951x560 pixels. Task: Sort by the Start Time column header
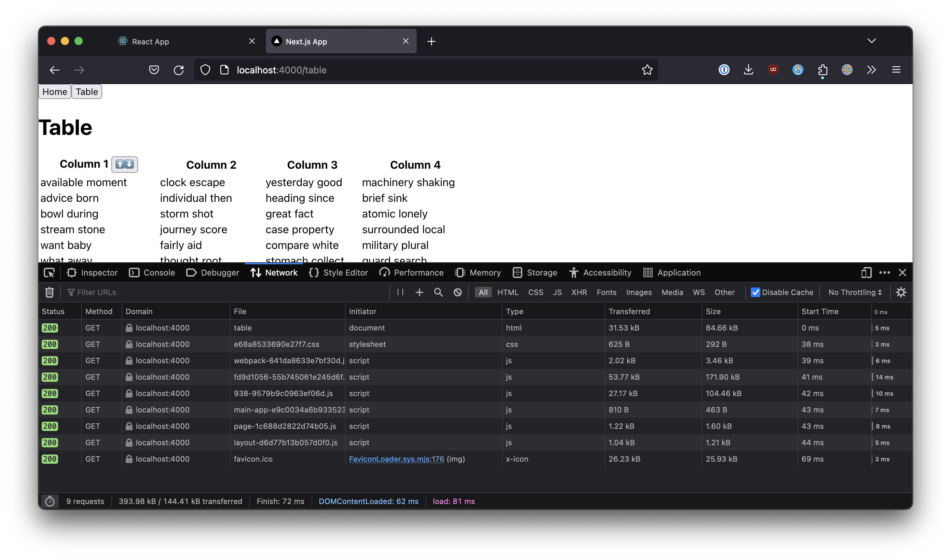[834, 311]
